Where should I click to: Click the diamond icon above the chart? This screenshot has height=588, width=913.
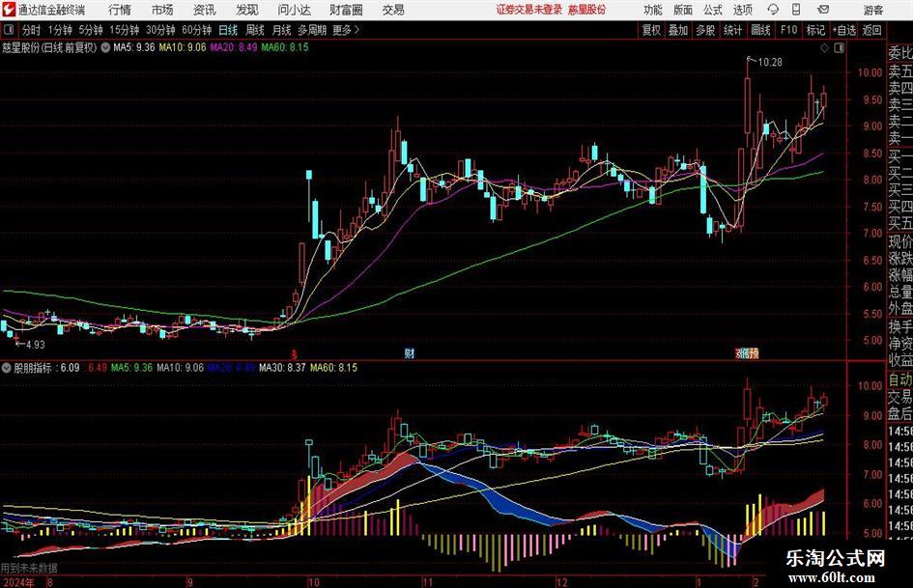824,48
